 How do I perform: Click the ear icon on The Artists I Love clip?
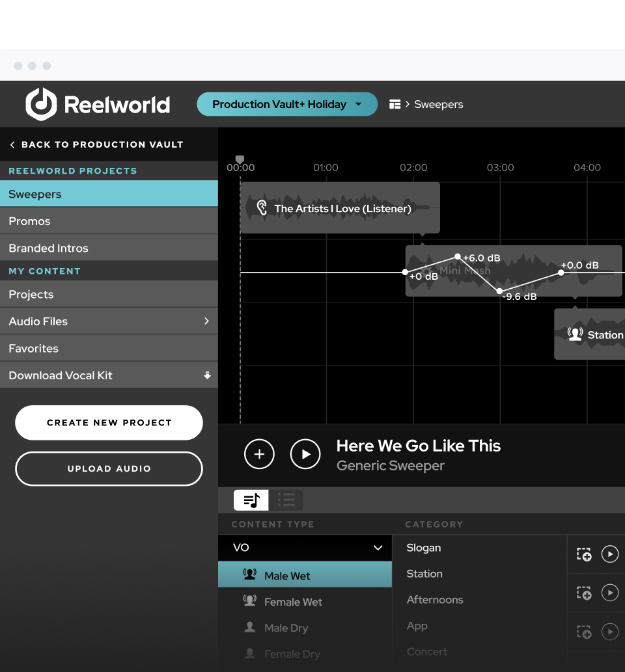coord(262,208)
